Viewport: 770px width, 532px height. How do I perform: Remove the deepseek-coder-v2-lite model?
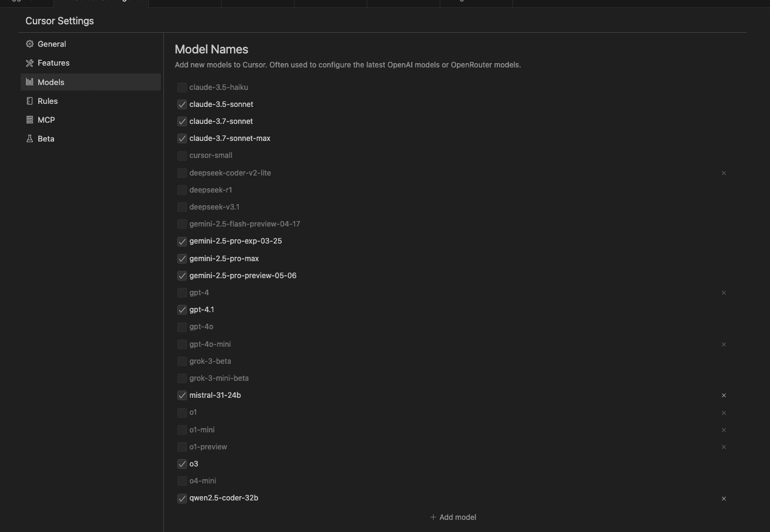pos(723,173)
